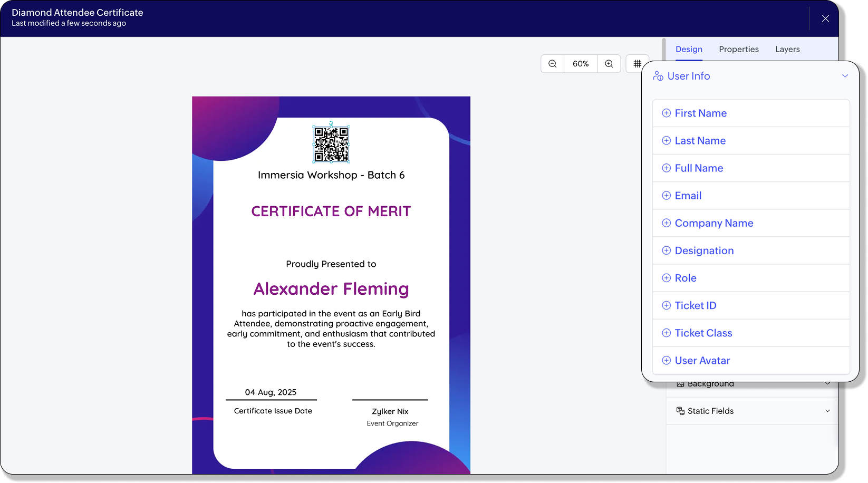Select the 'Immersia Workshop - Batch 6' text
868x483 pixels.
pyautogui.click(x=331, y=175)
